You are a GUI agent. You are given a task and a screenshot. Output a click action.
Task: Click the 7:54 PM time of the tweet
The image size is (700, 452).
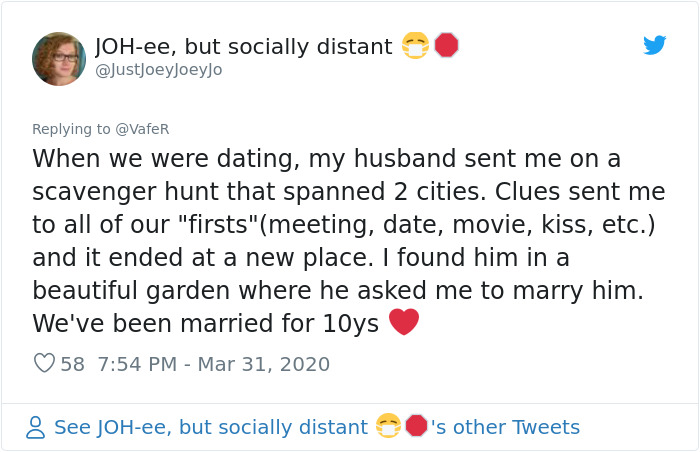pyautogui.click(x=140, y=364)
